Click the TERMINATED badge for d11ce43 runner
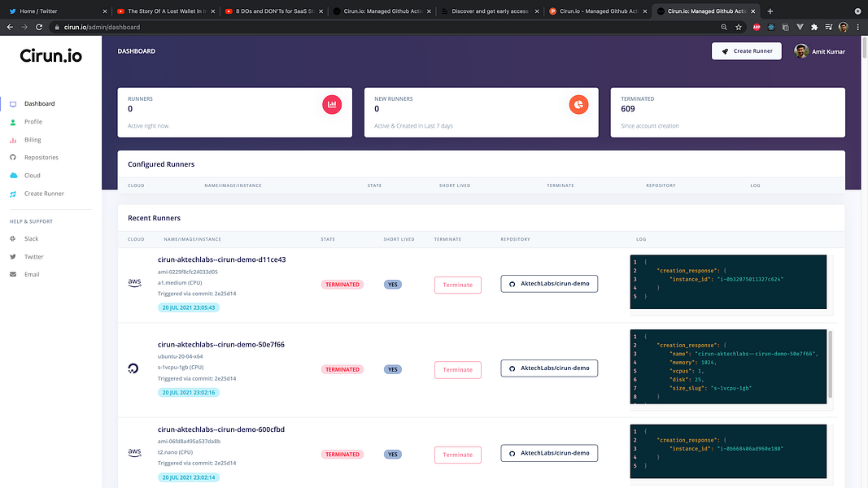 click(x=342, y=285)
